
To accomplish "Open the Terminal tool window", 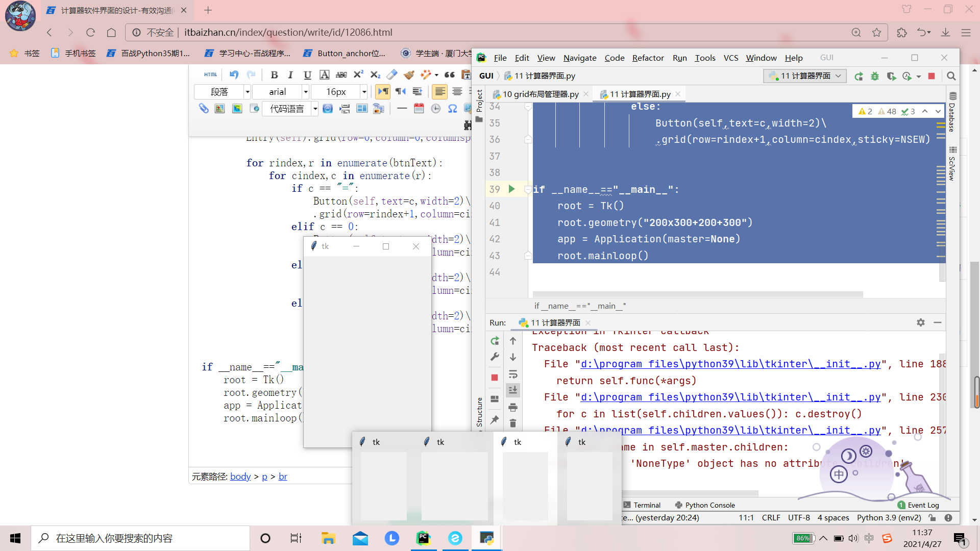I will tap(642, 505).
